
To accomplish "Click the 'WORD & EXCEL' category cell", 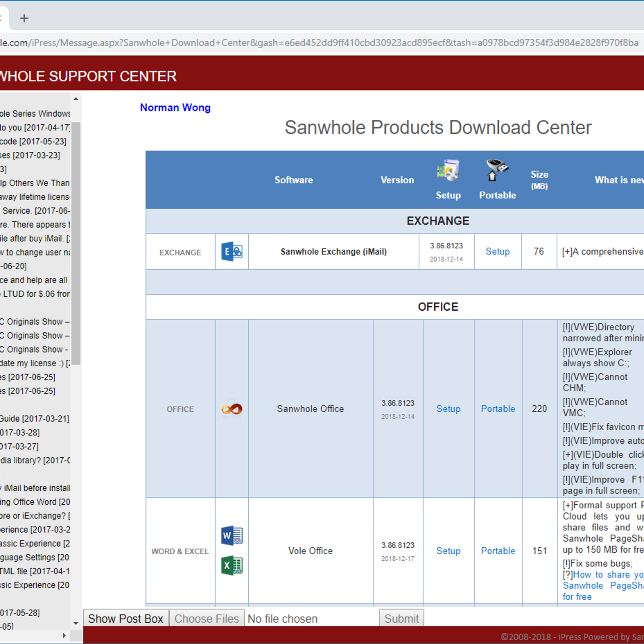I will [x=180, y=551].
